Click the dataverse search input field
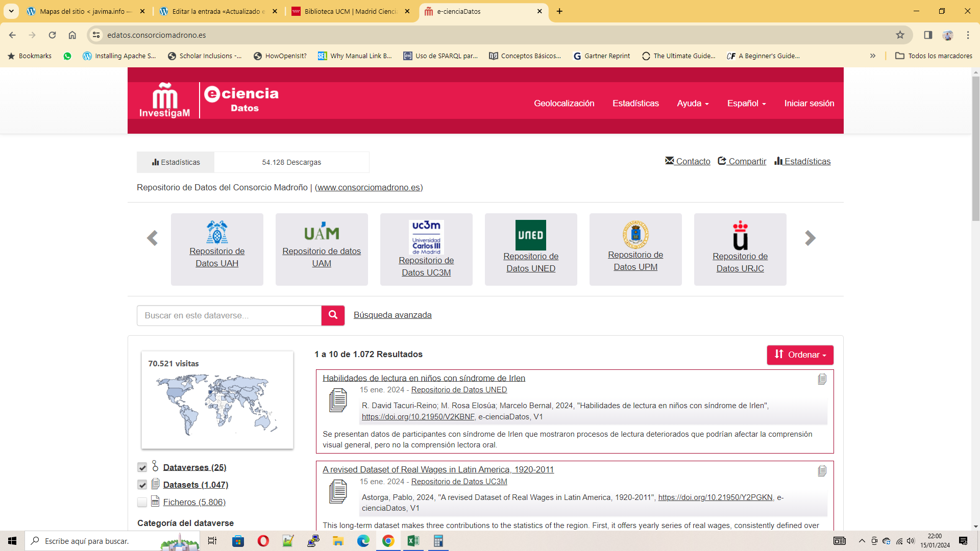Viewport: 980px width, 551px height. [x=229, y=315]
